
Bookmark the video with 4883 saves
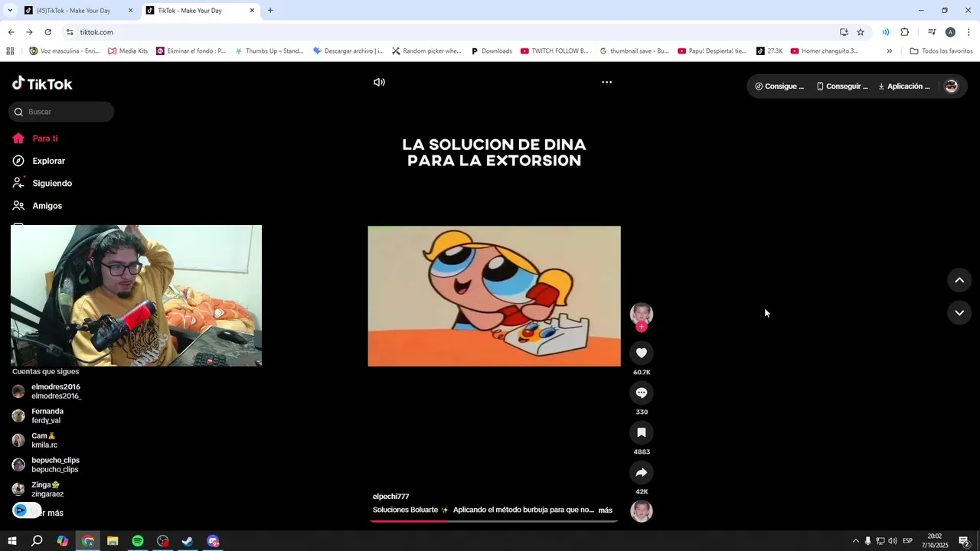click(642, 432)
